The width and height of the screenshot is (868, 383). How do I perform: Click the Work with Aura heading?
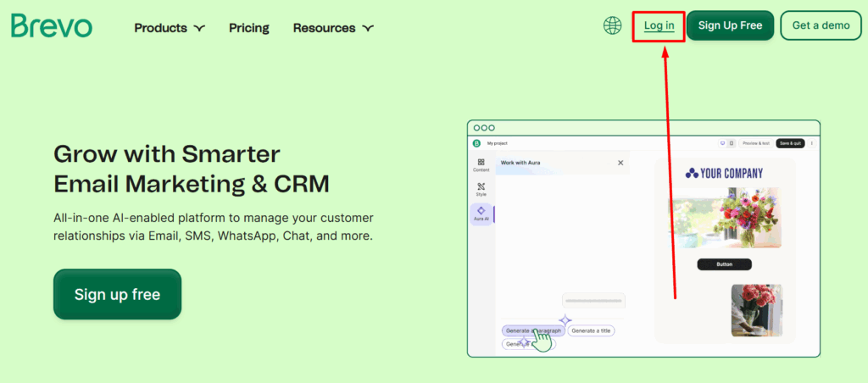(x=520, y=163)
